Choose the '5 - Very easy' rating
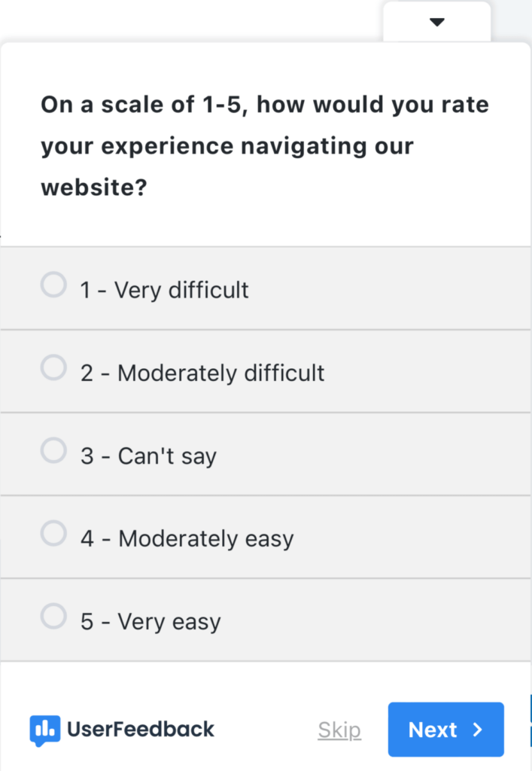The width and height of the screenshot is (532, 771). 53,616
